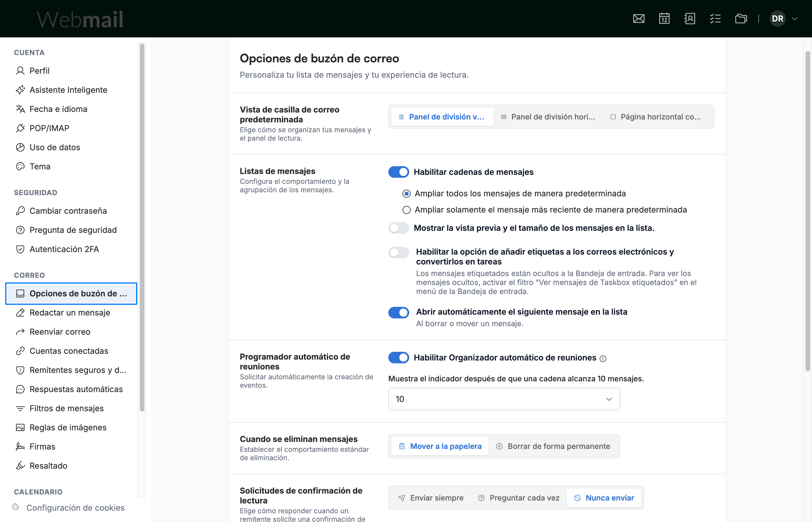Open the calendar icon in header
Image resolution: width=812 pixels, height=522 pixels.
coord(664,19)
